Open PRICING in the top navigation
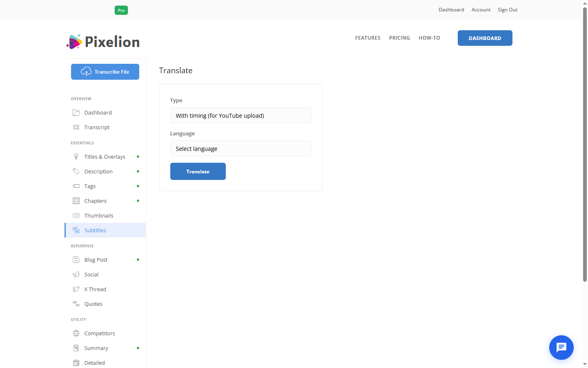588x368 pixels. pyautogui.click(x=399, y=38)
